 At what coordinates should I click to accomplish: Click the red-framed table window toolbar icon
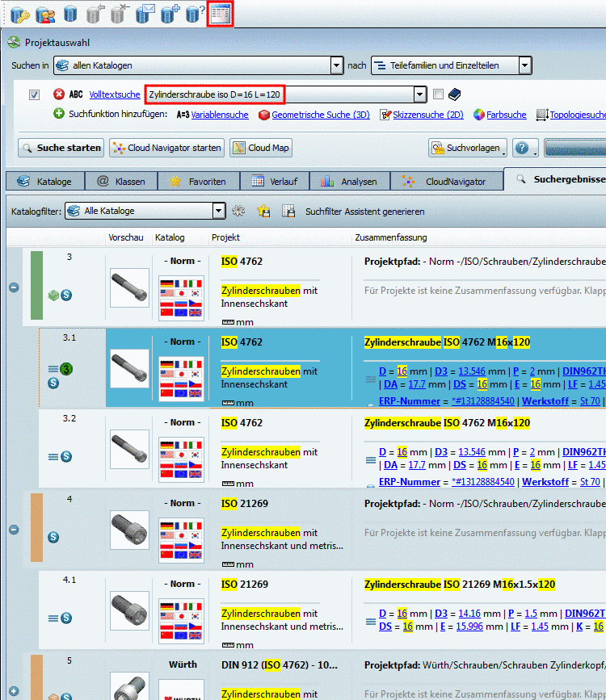click(x=220, y=14)
